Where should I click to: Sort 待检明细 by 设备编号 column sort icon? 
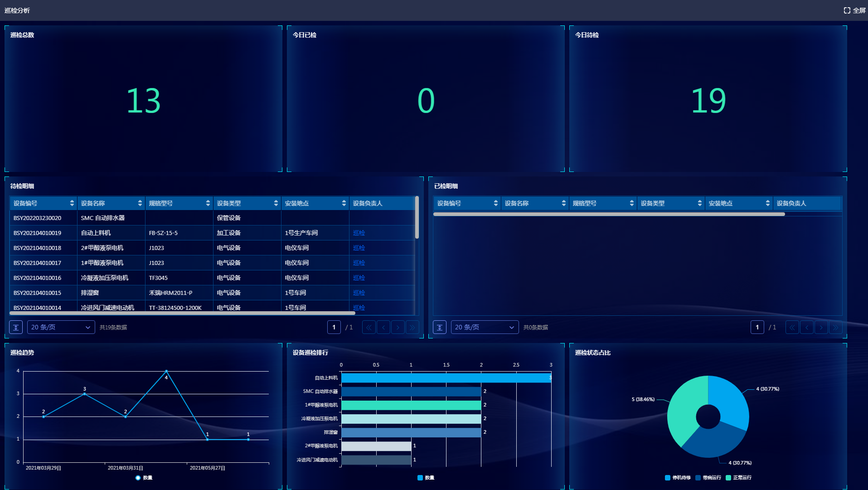coord(72,203)
